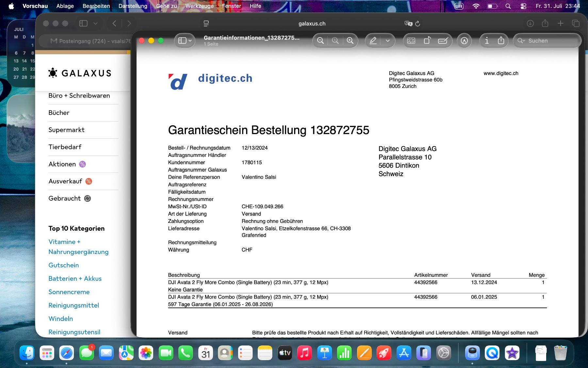Screen dimensions: 588x368
Task: Click the remove background toolbar icon
Action: tap(411, 41)
